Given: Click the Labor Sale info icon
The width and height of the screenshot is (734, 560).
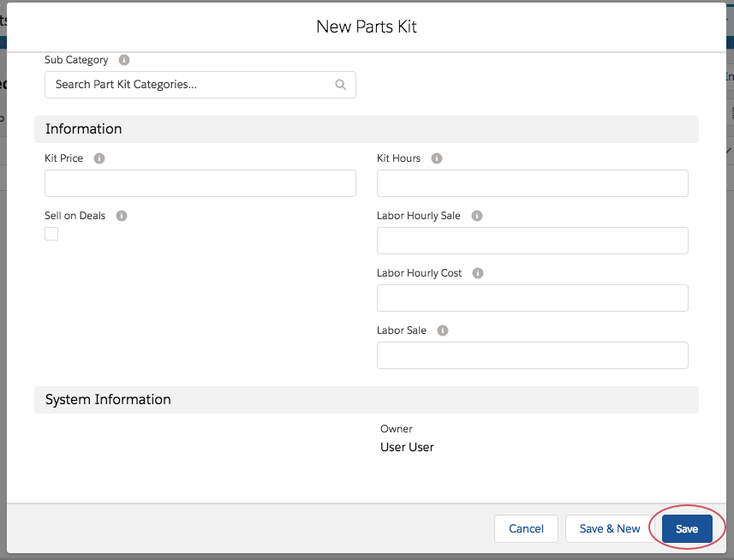Looking at the screenshot, I should click(443, 331).
